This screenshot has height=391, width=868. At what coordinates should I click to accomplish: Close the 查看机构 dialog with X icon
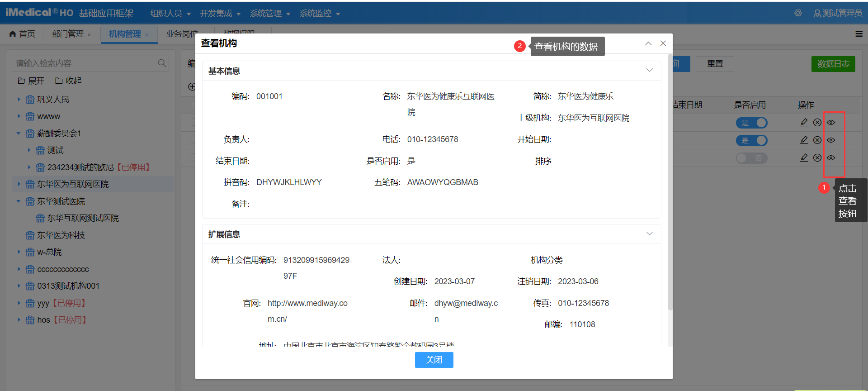coord(663,43)
